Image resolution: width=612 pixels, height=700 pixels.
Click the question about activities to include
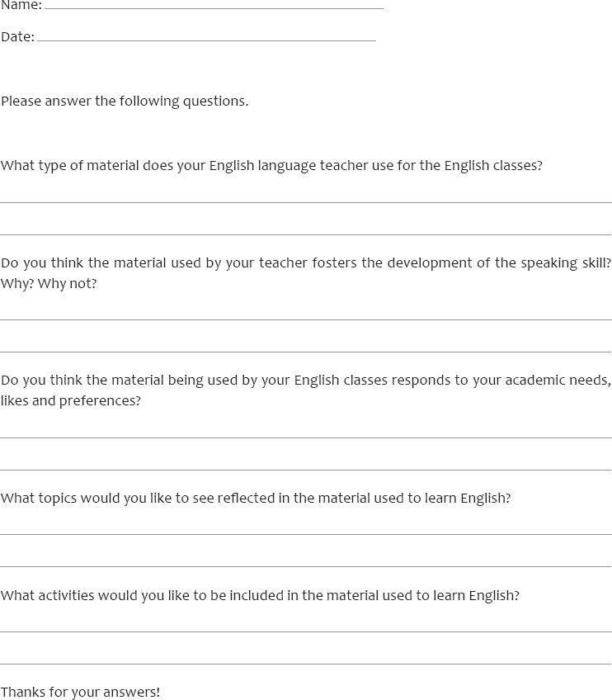(x=260, y=595)
